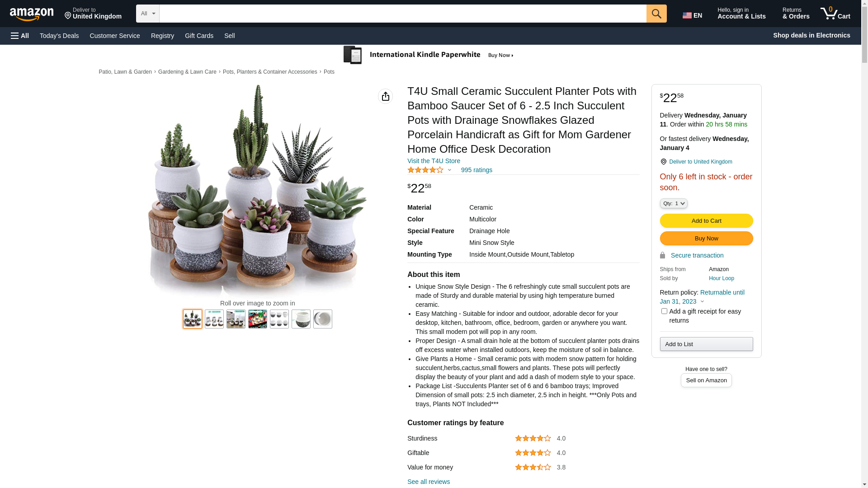The width and height of the screenshot is (868, 488).
Task: Open Today's Deals in the nav bar
Action: click(59, 36)
